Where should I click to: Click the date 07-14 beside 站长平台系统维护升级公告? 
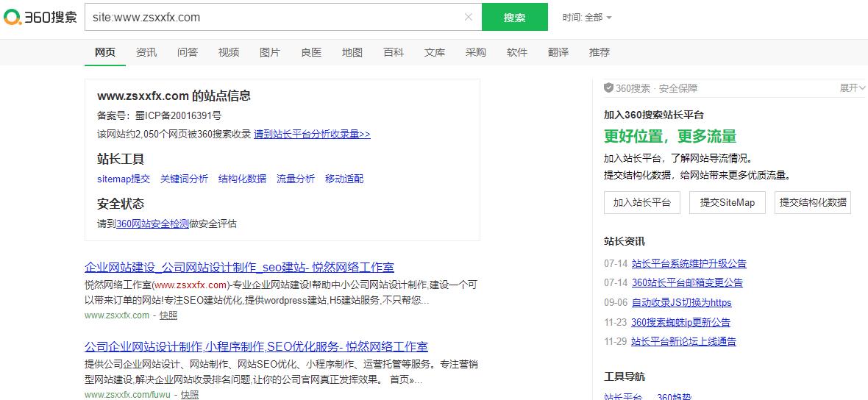[x=616, y=263]
